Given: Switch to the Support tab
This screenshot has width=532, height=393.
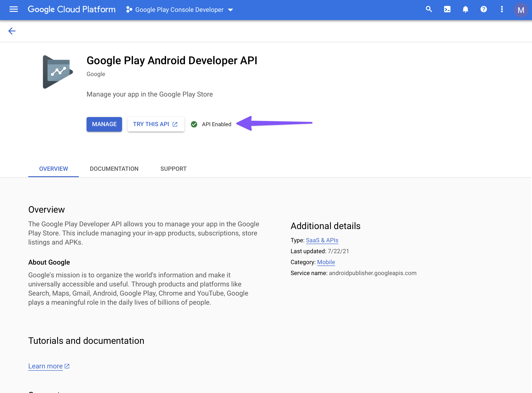Looking at the screenshot, I should [x=173, y=169].
